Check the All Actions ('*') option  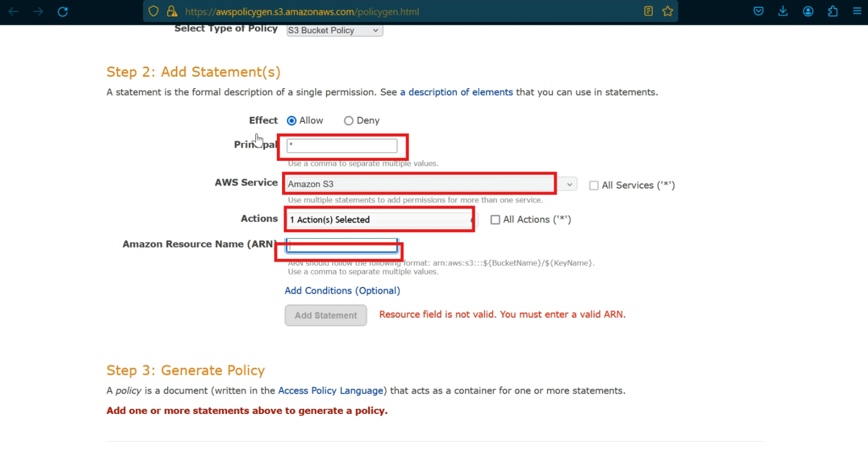coord(496,220)
